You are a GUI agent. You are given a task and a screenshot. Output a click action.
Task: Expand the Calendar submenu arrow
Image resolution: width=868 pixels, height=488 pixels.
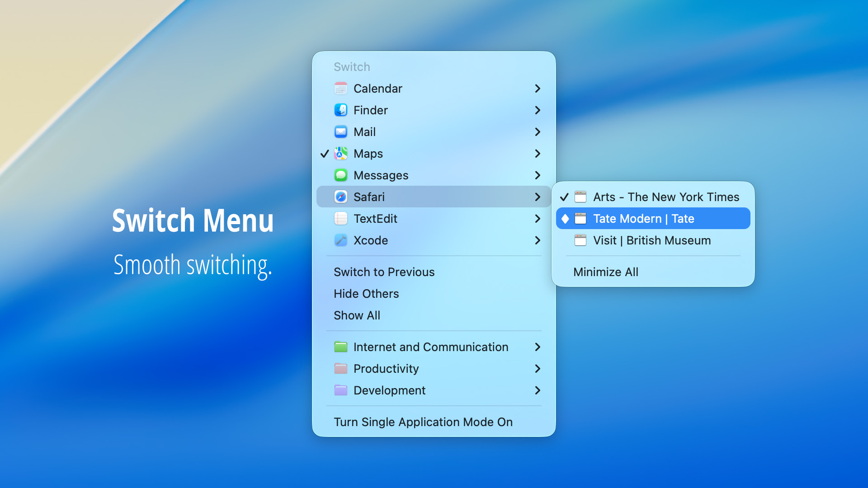(538, 89)
